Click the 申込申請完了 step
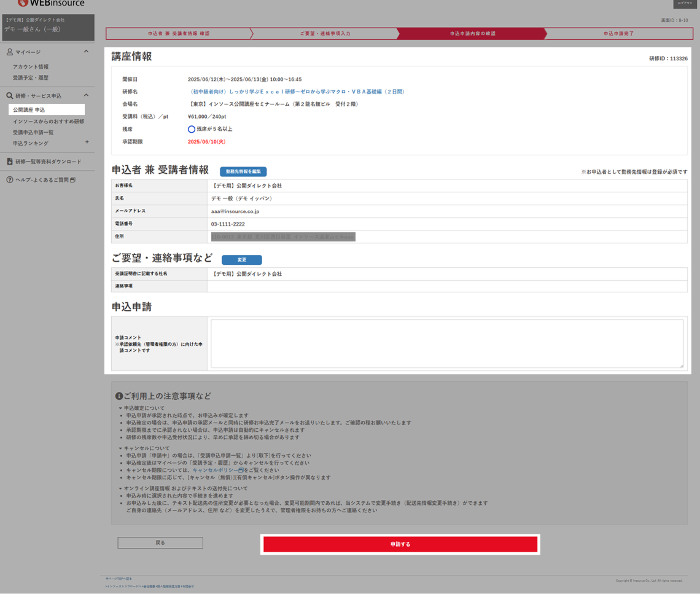 point(619,34)
